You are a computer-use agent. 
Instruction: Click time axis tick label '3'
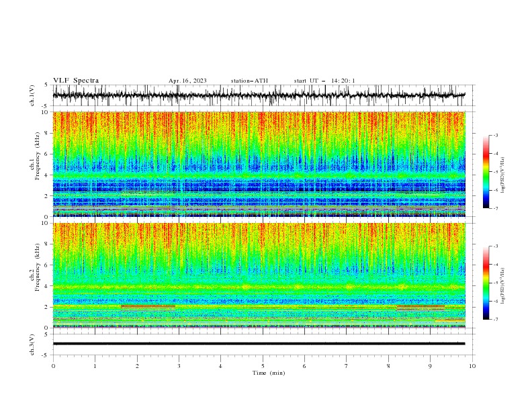click(179, 366)
